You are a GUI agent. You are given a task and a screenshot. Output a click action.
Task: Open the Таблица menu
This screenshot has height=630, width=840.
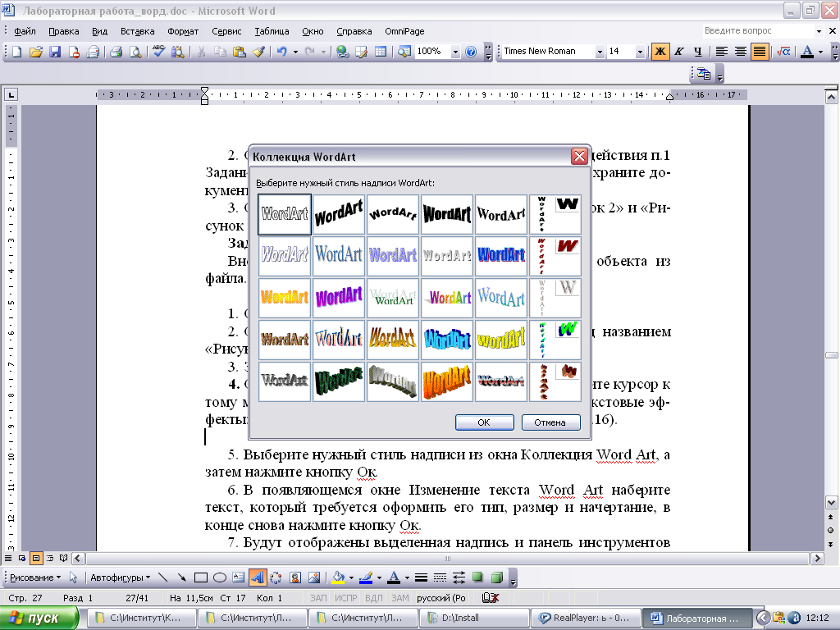[x=272, y=31]
